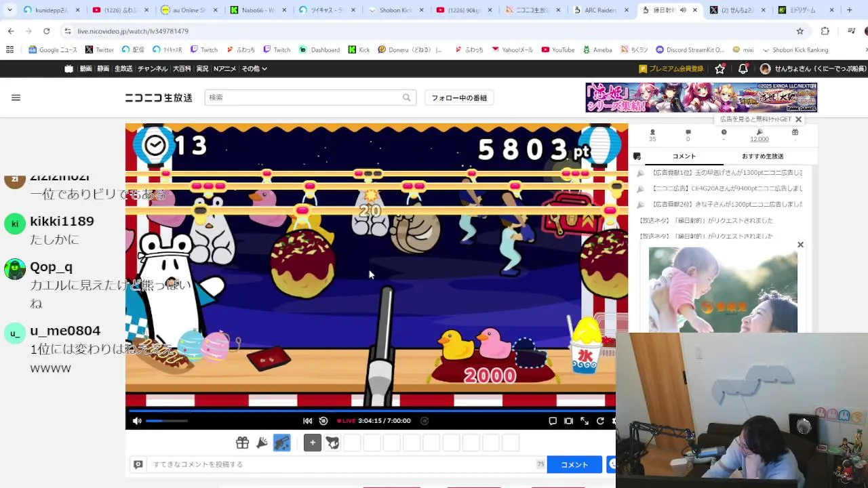This screenshot has width=868, height=488.
Task: Go to Nアニメ in top nav
Action: [x=225, y=69]
